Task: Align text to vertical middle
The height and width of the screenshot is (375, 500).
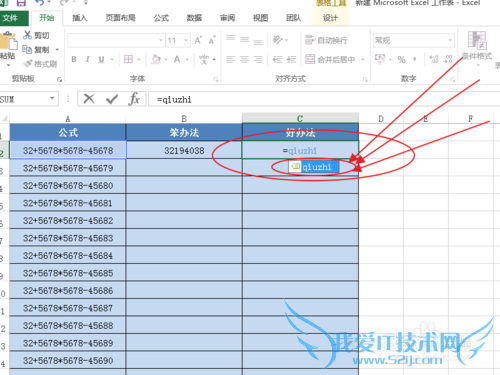Action: 244,40
